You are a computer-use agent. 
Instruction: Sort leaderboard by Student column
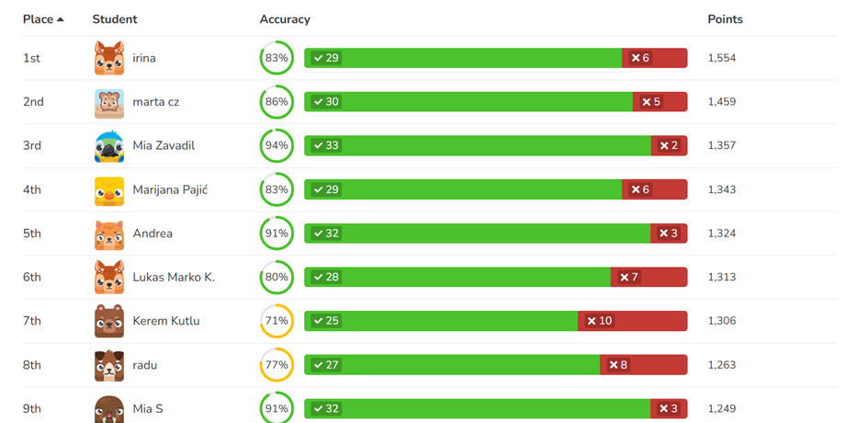(x=115, y=19)
